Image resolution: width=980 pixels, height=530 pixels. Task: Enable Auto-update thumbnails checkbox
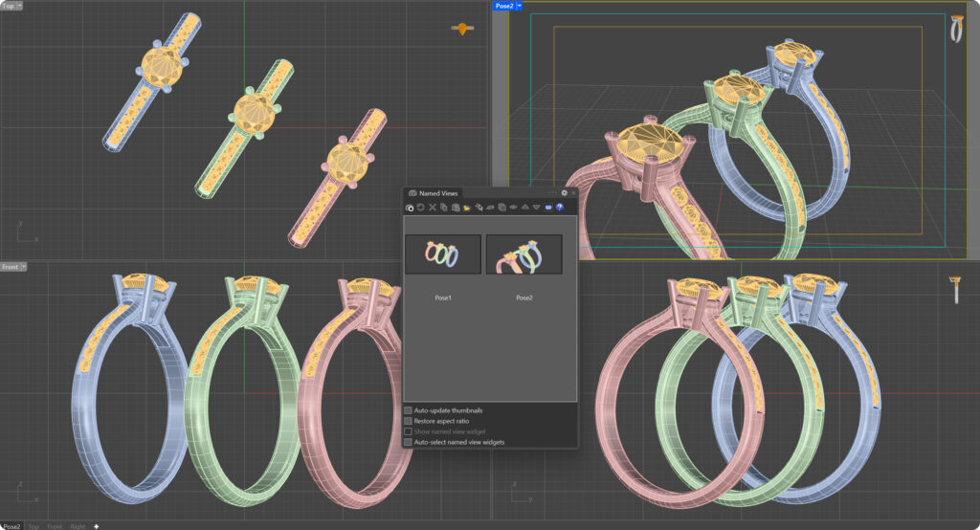tap(409, 410)
